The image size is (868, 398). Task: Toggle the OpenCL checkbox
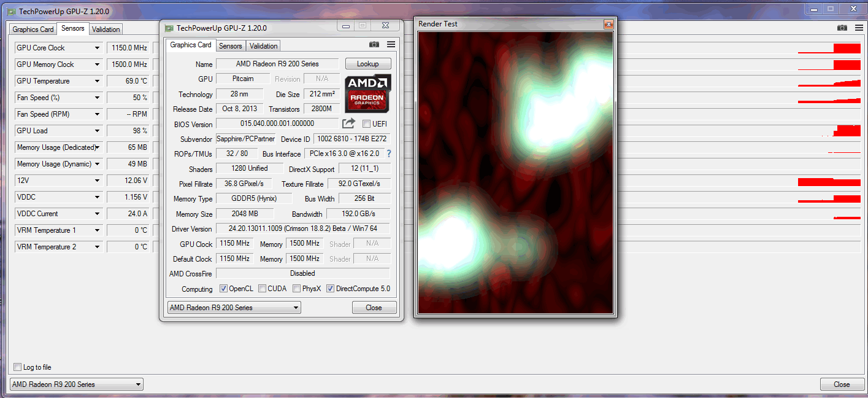point(223,289)
